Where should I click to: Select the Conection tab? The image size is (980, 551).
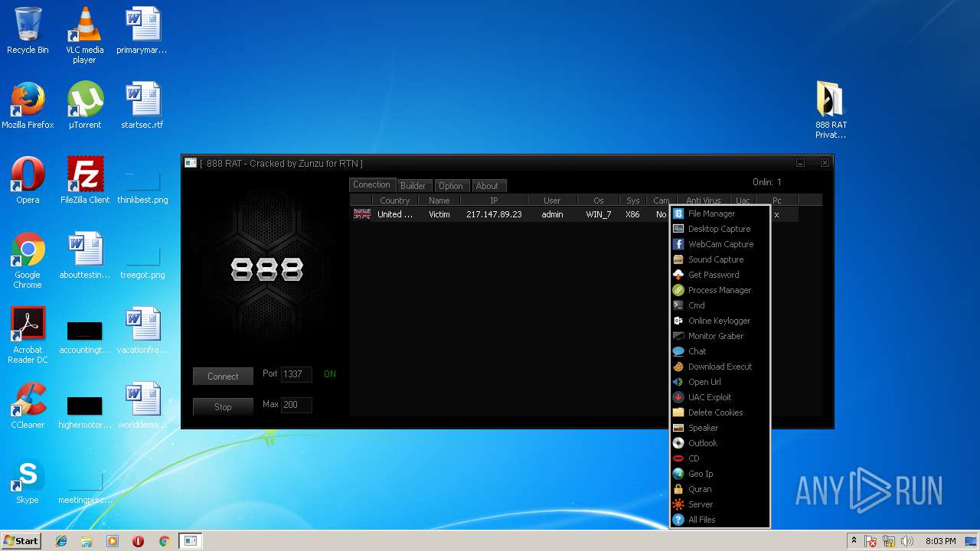click(x=371, y=184)
